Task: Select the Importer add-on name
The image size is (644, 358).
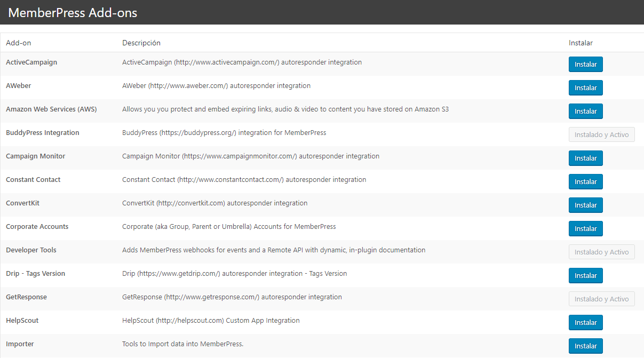Action: pyautogui.click(x=20, y=344)
